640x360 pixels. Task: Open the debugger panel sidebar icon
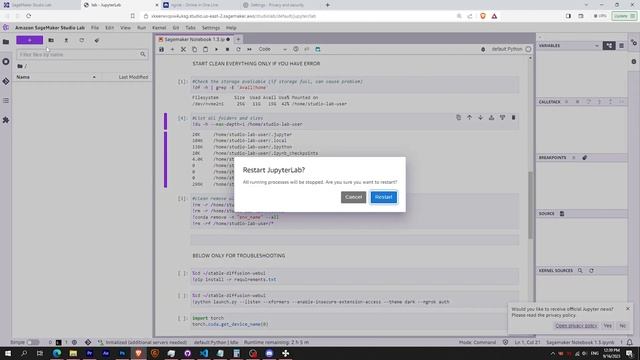tap(633, 62)
